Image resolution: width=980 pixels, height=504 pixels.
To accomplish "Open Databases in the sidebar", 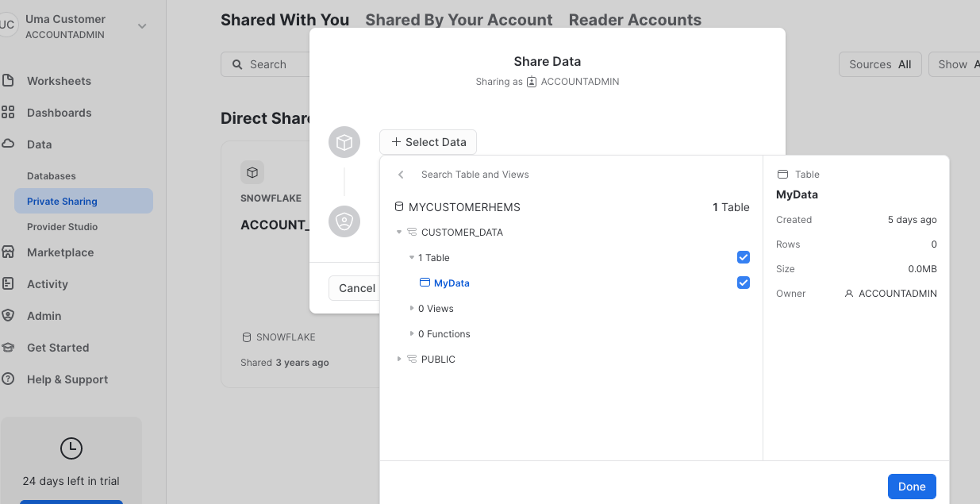I will (x=51, y=176).
